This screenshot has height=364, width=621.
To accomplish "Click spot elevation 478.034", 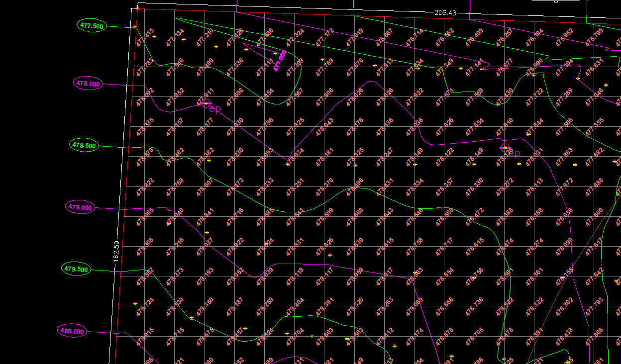I will tap(295, 157).
